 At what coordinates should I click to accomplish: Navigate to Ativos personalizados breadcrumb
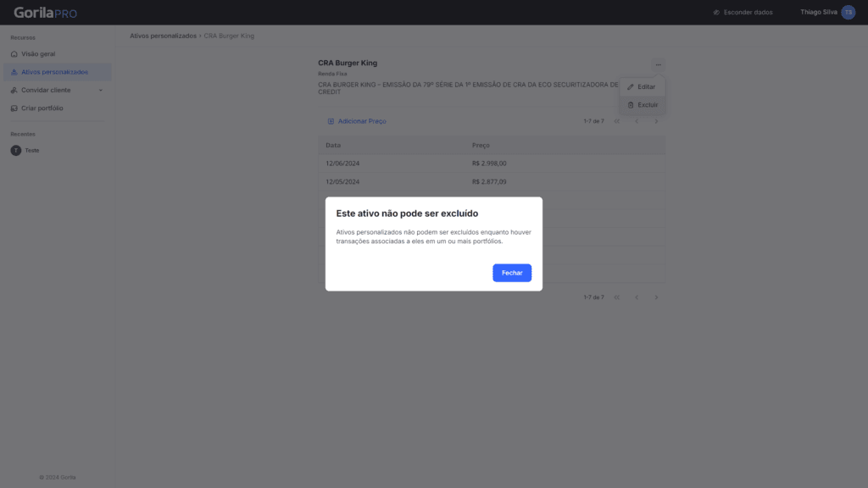click(x=164, y=36)
